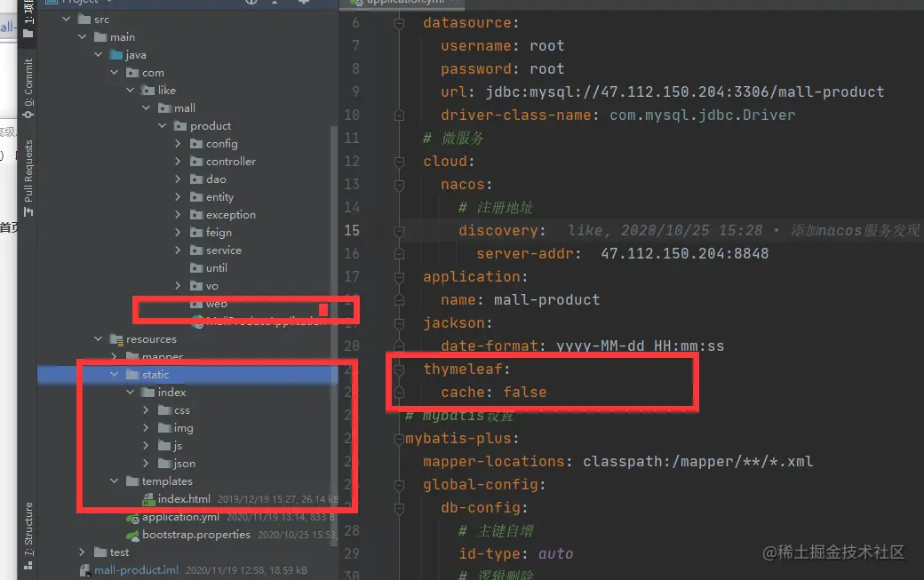The image size is (924, 580).
Task: Toggle fold marker at thymeleaf line
Action: click(399, 369)
